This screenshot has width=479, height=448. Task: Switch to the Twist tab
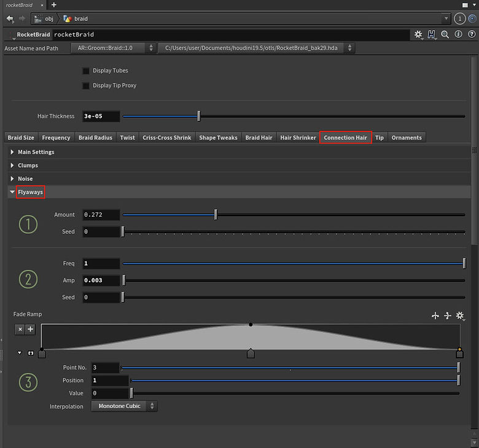[127, 137]
